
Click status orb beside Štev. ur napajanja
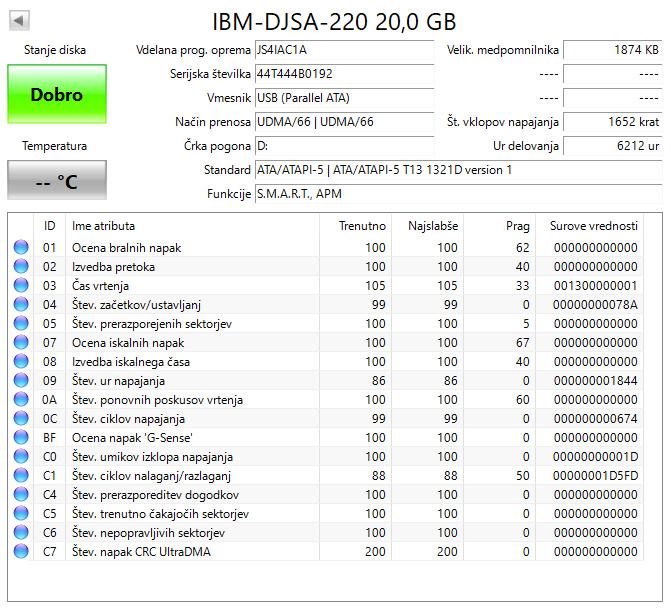click(21, 381)
